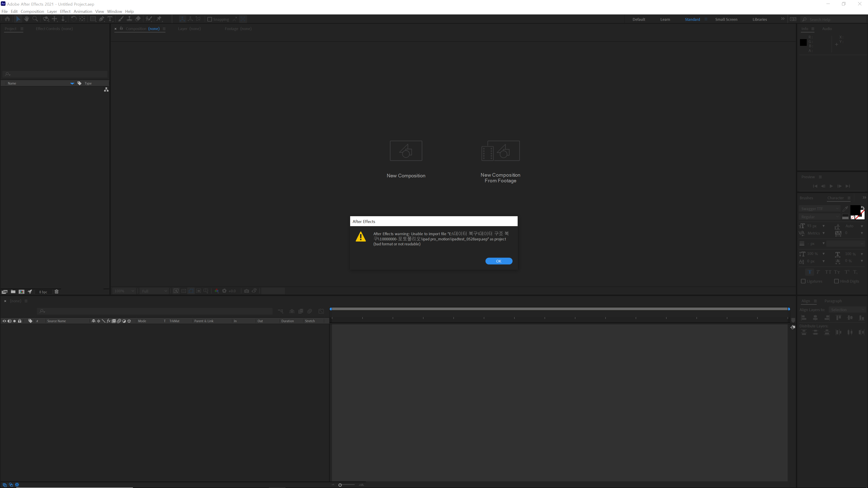Click OK button to dismiss warning
The height and width of the screenshot is (488, 868).
[x=498, y=261]
